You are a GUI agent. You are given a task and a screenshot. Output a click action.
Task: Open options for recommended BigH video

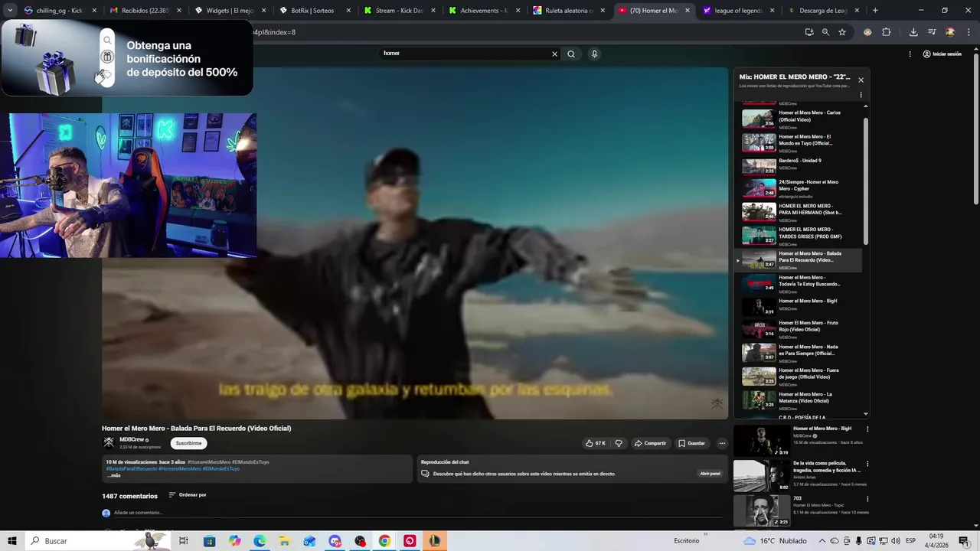click(x=867, y=429)
